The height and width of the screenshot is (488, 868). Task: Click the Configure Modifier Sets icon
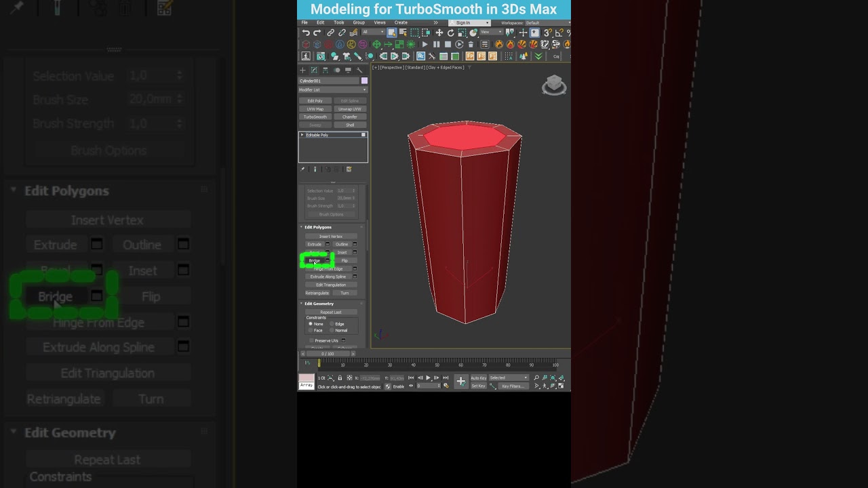[349, 169]
